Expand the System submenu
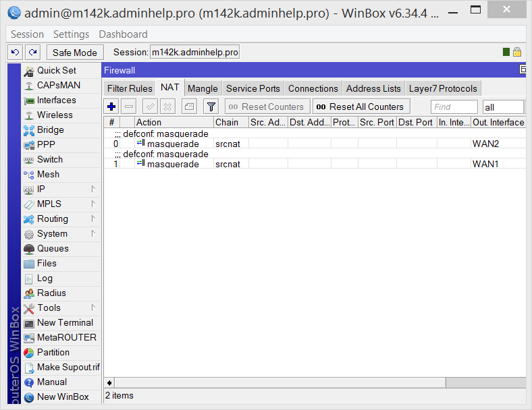Viewport: 532px width, 410px height. (x=61, y=234)
